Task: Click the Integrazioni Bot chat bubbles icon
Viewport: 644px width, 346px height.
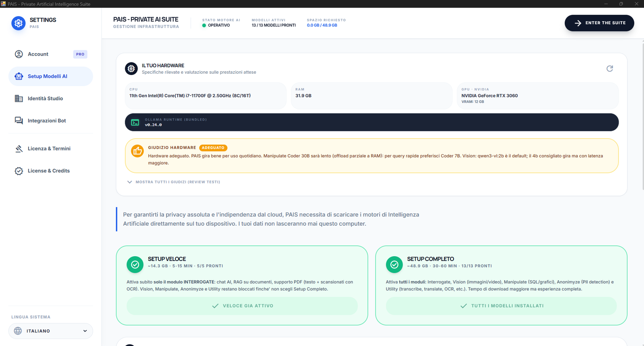Action: pyautogui.click(x=19, y=121)
